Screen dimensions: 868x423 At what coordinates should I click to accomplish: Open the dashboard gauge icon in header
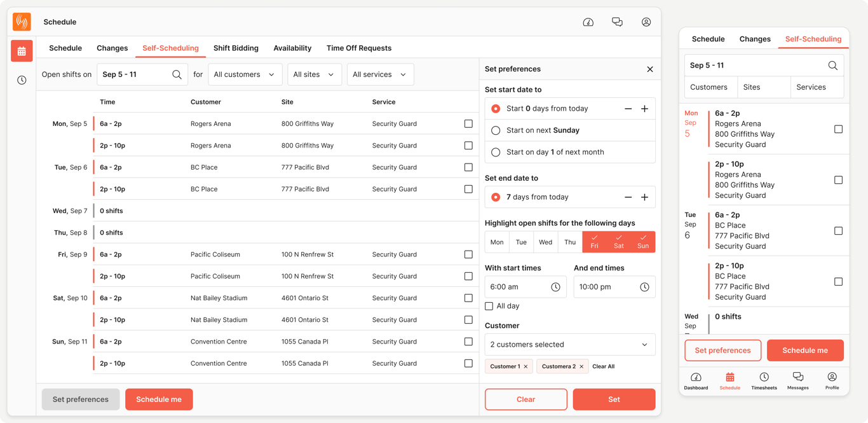point(588,22)
